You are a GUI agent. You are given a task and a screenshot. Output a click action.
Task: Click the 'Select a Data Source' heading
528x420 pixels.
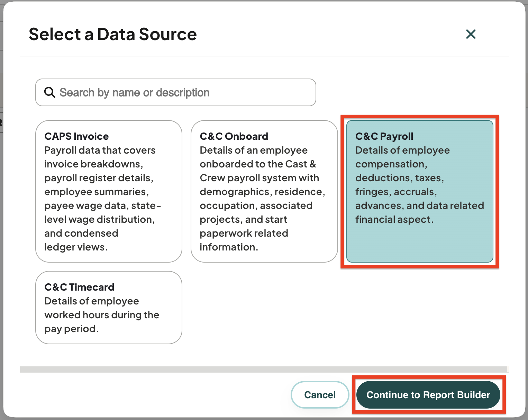coord(113,34)
